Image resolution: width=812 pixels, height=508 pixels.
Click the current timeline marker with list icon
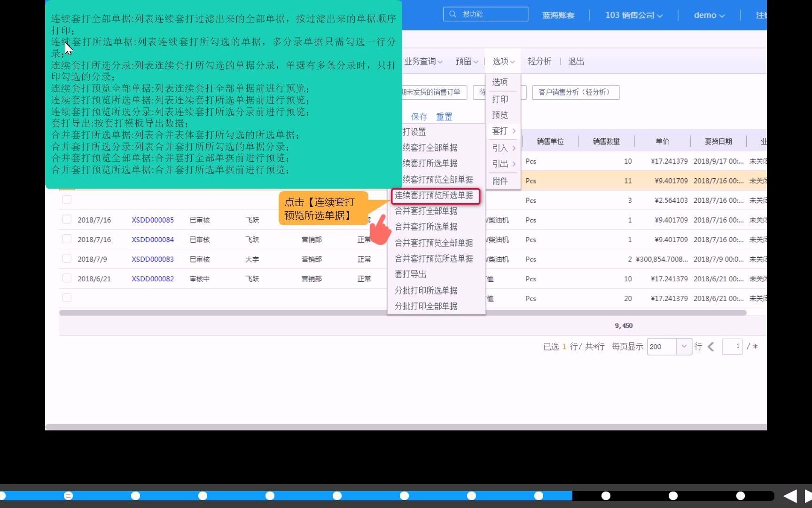pos(68,496)
